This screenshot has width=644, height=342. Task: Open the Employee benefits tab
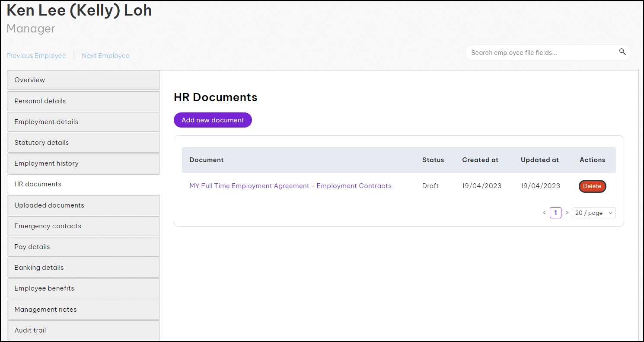(x=83, y=288)
